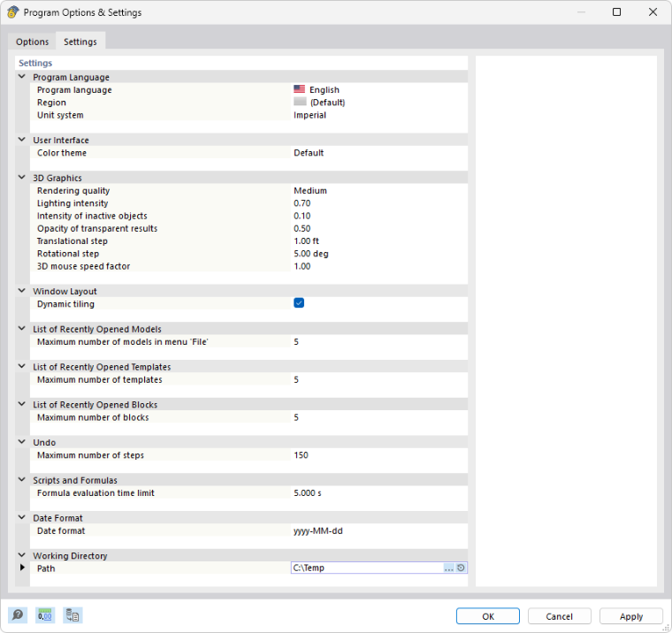Viewport: 672px width, 633px height.
Task: Click the rotational step value 5.00 deg
Action: coord(311,253)
